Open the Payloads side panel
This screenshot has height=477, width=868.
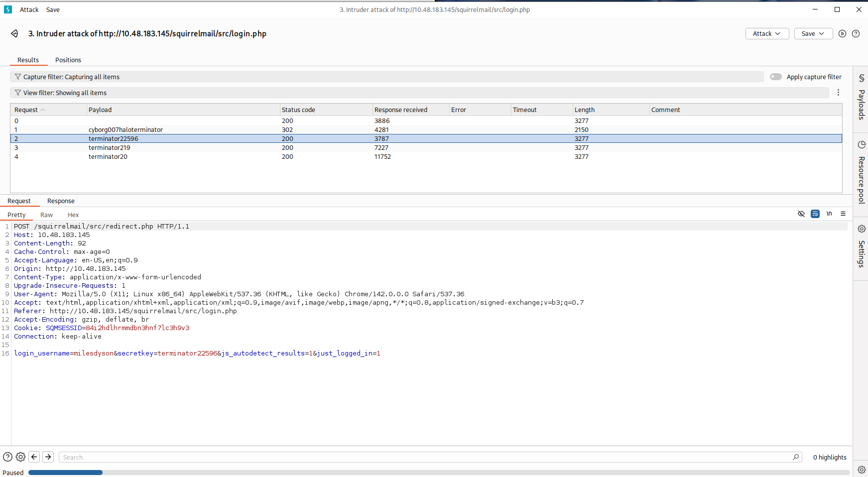point(861,98)
